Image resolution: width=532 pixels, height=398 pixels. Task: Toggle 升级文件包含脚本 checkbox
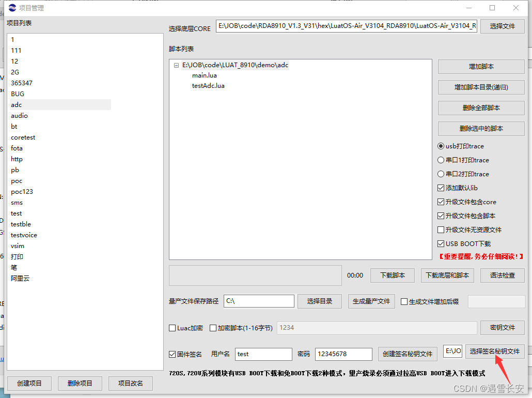coord(441,216)
